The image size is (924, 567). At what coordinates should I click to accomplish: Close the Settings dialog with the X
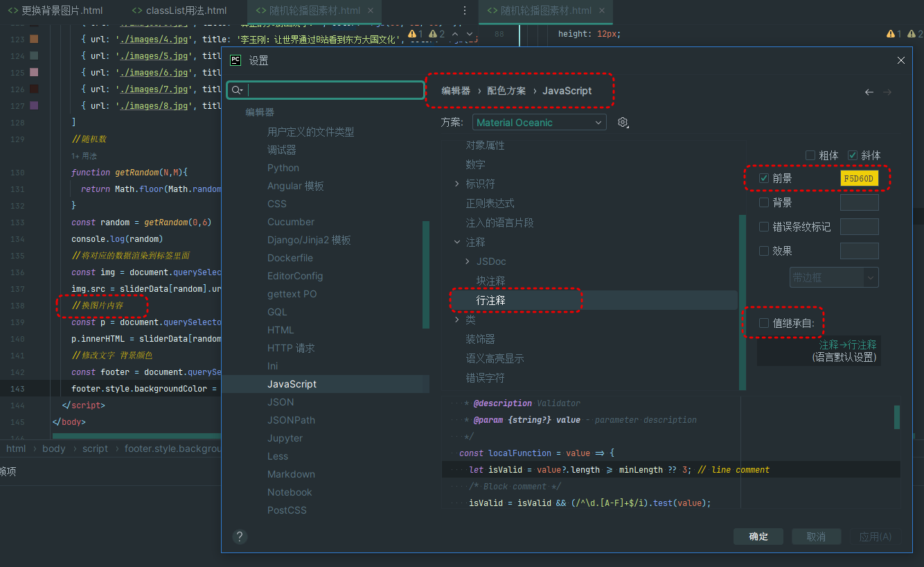tap(901, 60)
